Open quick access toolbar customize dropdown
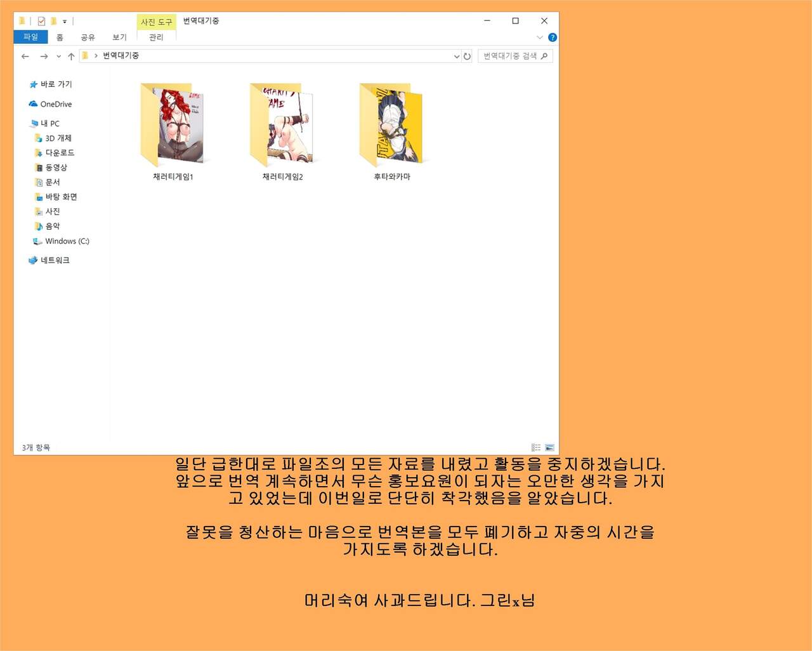Image resolution: width=812 pixels, height=651 pixels. [x=65, y=22]
